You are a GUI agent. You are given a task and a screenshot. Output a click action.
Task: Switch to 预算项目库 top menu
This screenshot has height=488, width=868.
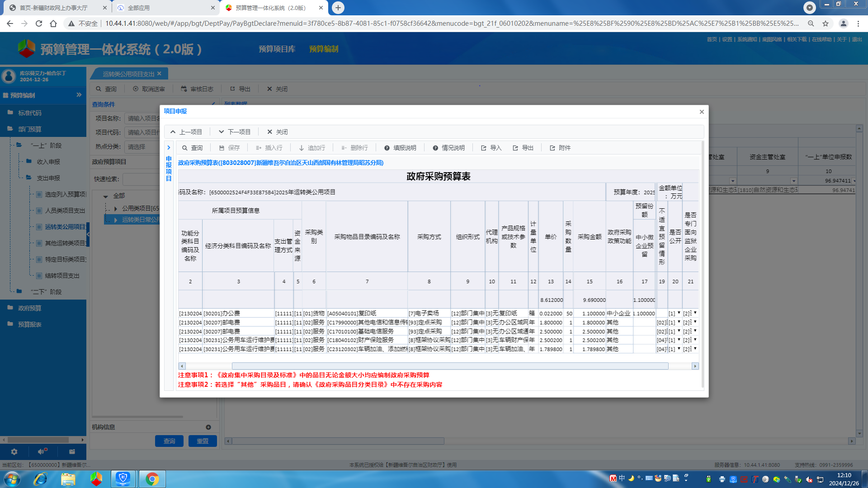pyautogui.click(x=277, y=49)
